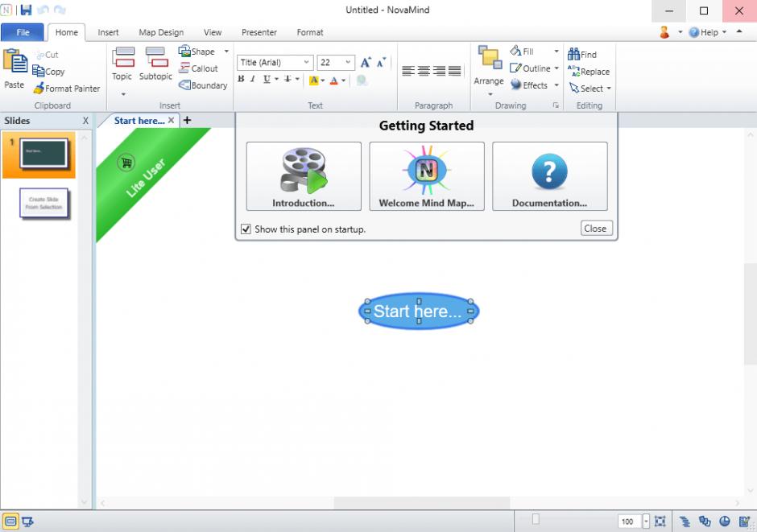Add a Callout to the topic
The image size is (757, 532).
198,68
